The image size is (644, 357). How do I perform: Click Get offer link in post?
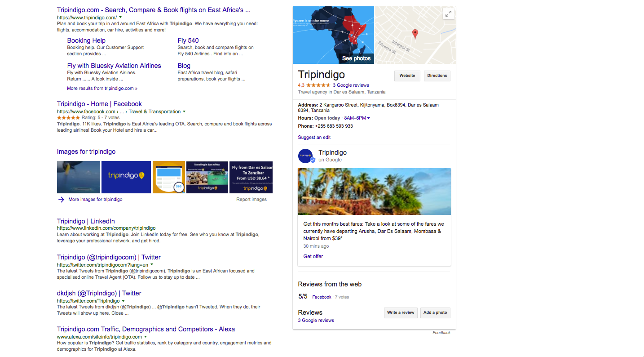pos(313,256)
